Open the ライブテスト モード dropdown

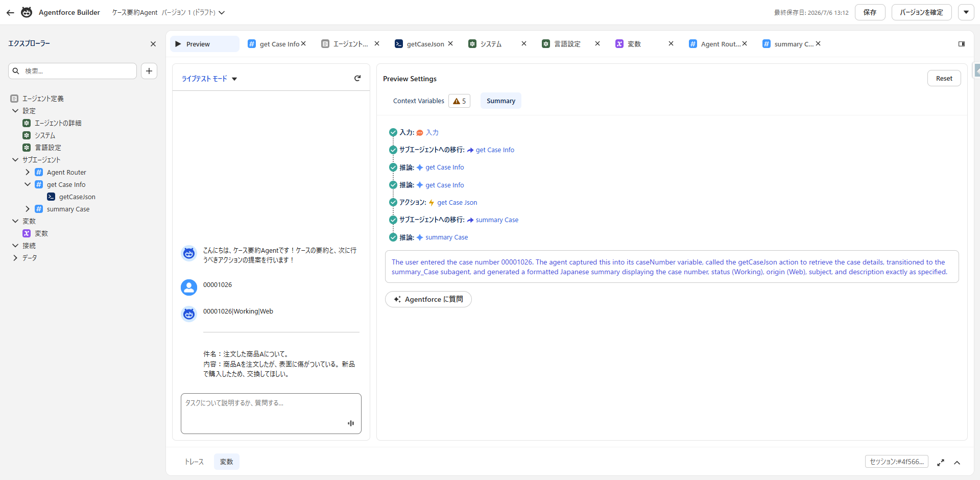[x=209, y=79]
